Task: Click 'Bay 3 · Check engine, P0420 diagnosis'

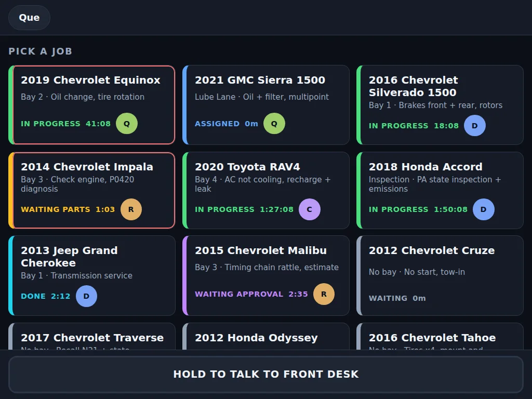Action: [x=77, y=184]
